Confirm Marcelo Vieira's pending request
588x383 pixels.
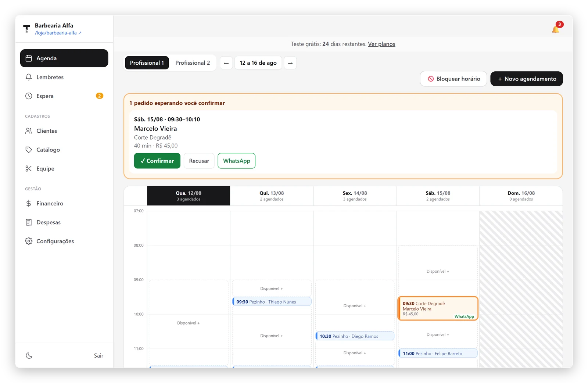(157, 161)
